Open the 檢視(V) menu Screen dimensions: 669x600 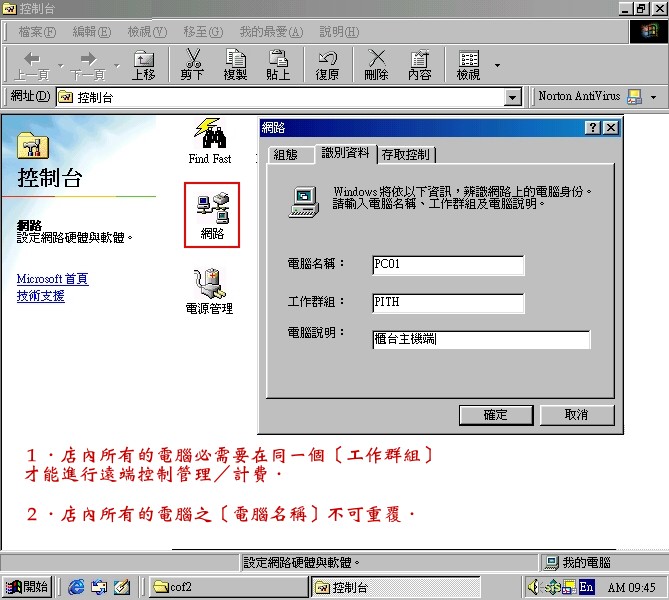point(148,32)
